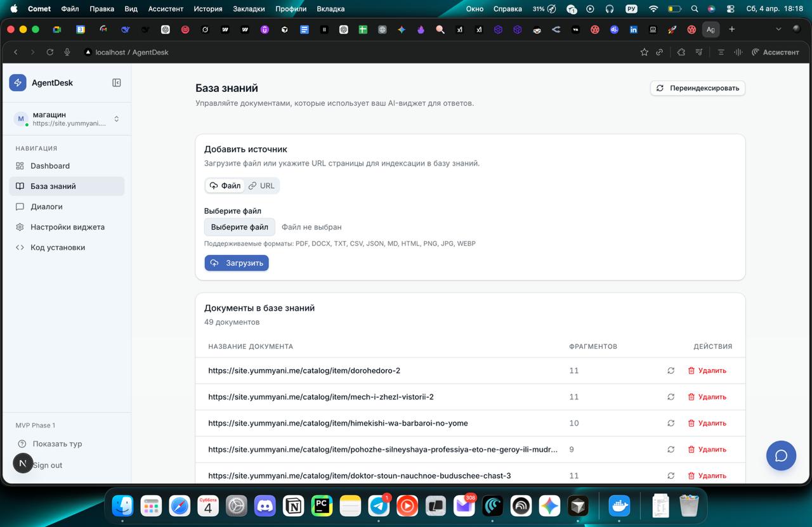Image resolution: width=812 pixels, height=527 pixels.
Task: Open Настройки виджета in sidebar
Action: [67, 227]
